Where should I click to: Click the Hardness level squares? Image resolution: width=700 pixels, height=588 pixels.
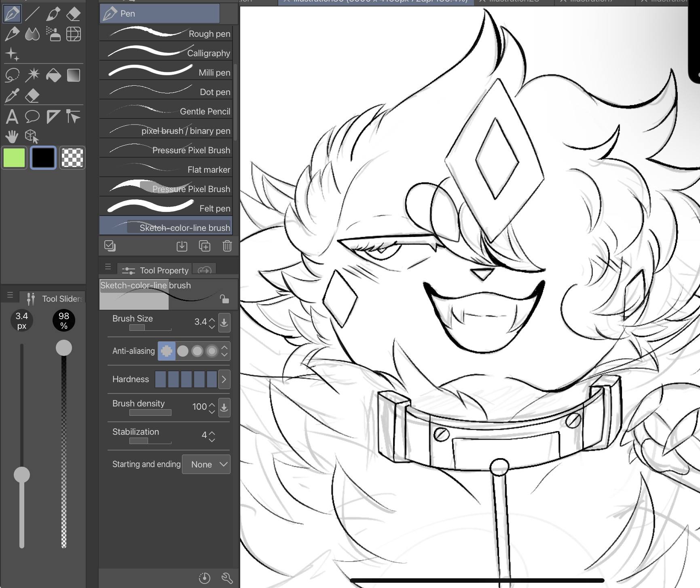click(x=186, y=379)
